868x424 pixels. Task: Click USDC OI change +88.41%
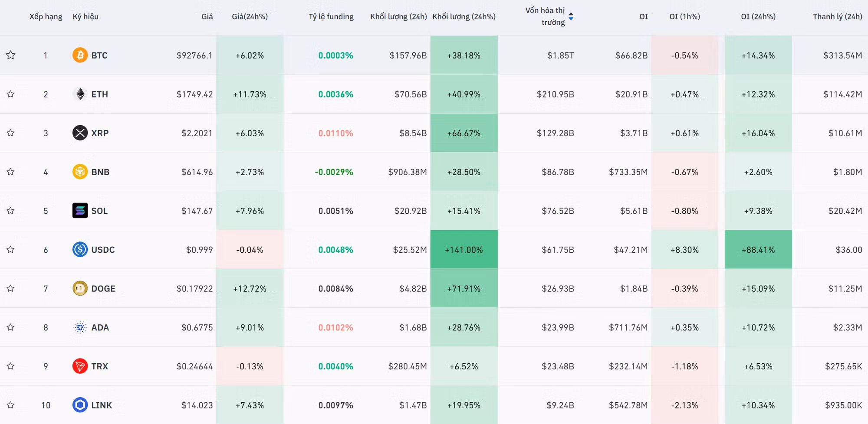(758, 249)
